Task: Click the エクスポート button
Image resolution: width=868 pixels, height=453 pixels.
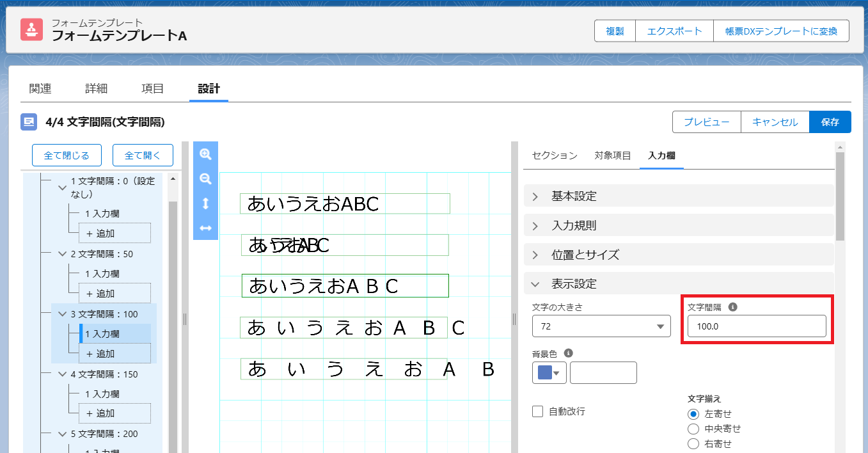Action: pyautogui.click(x=674, y=31)
